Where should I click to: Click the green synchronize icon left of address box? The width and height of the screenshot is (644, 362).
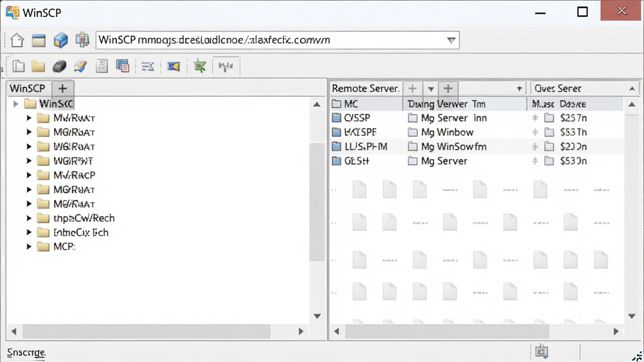click(82, 40)
